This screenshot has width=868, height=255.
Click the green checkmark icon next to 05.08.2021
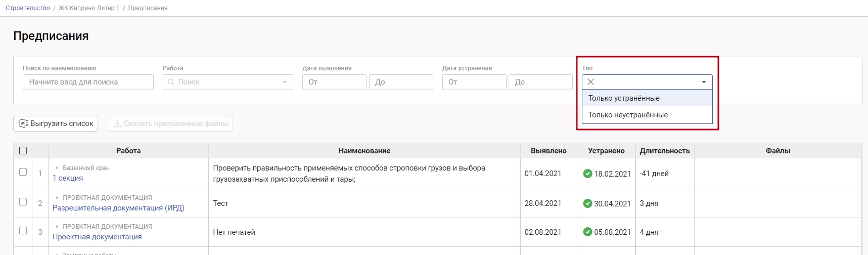click(587, 232)
